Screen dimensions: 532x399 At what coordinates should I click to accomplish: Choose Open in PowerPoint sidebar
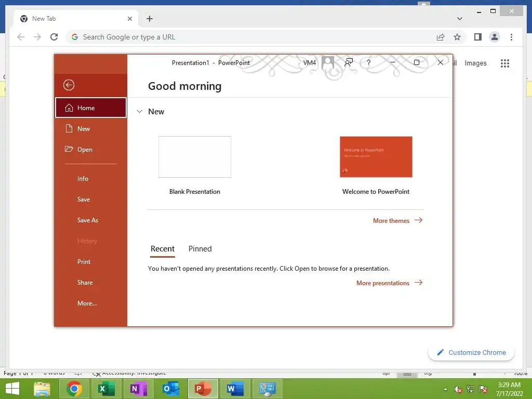tap(90, 149)
